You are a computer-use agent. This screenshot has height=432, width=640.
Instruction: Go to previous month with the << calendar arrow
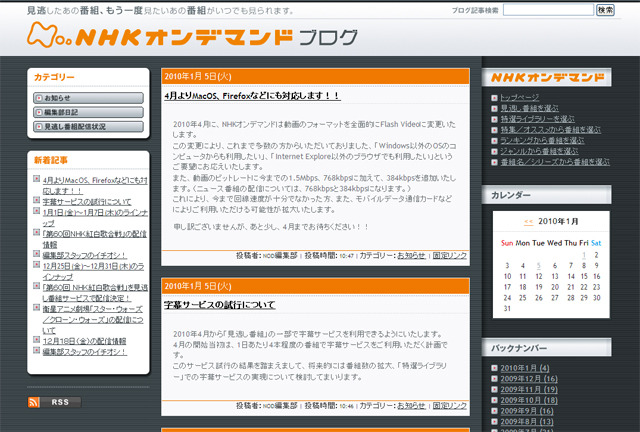point(528,222)
